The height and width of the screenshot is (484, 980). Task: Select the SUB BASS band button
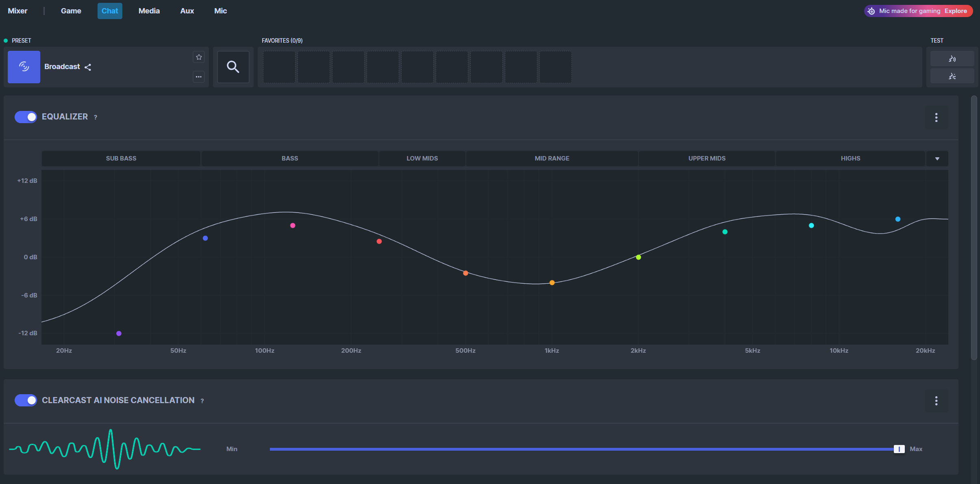click(x=121, y=158)
